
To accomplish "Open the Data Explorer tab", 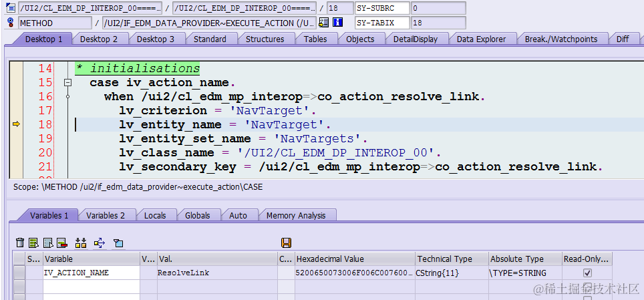I will [x=481, y=39].
